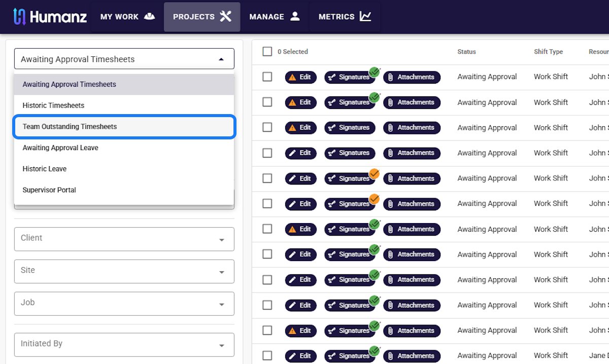
Task: Open Signatures in the seventh timesheet row
Action: (x=350, y=229)
